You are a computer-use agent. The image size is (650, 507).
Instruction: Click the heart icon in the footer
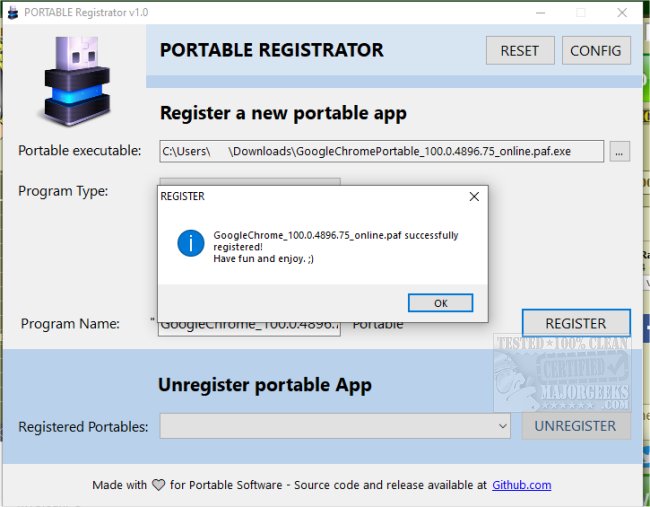click(x=158, y=485)
